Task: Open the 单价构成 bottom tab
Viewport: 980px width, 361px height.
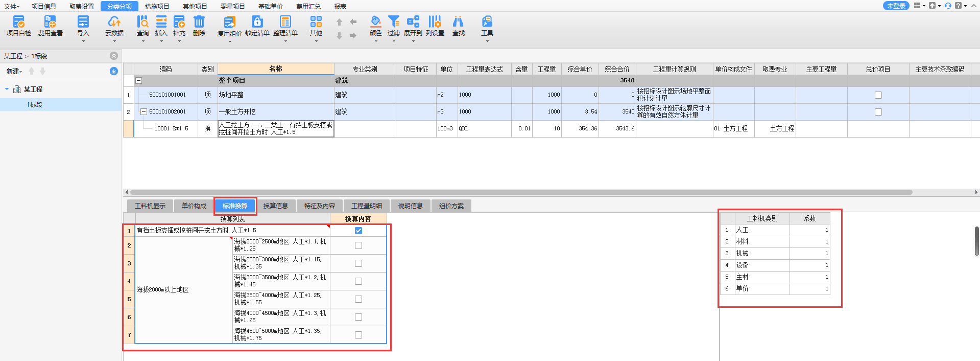Action: [194, 206]
